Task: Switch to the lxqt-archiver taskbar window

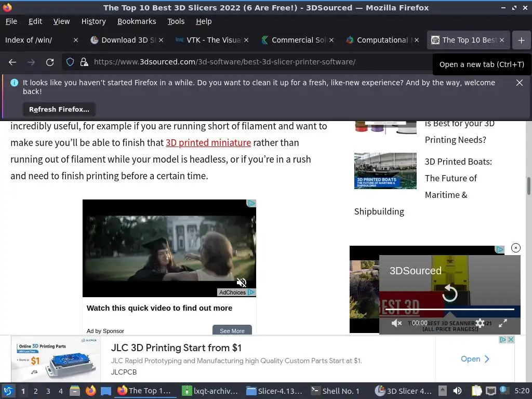Action: (209, 391)
